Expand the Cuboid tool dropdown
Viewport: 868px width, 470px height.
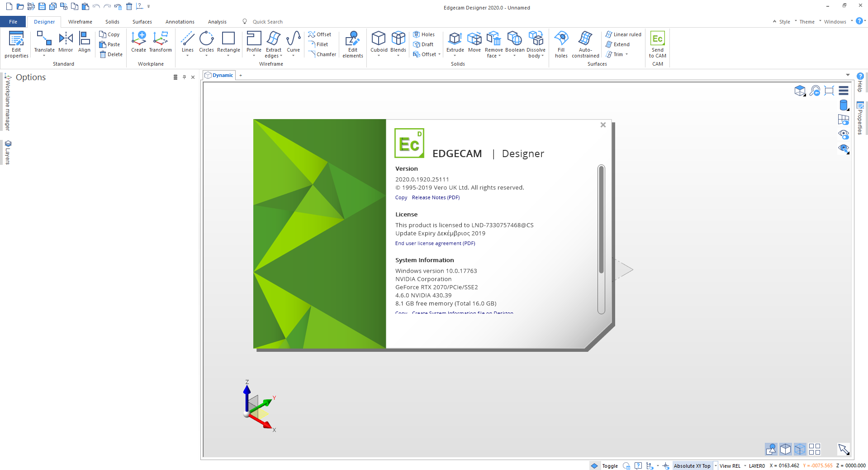tap(379, 56)
